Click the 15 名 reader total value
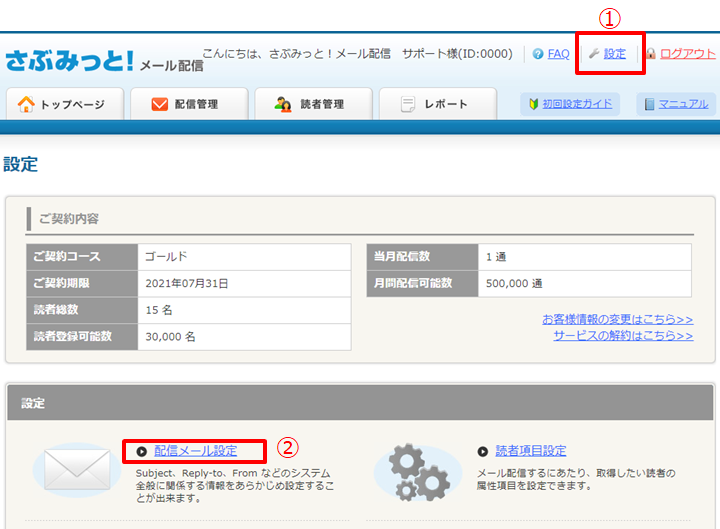 (159, 310)
